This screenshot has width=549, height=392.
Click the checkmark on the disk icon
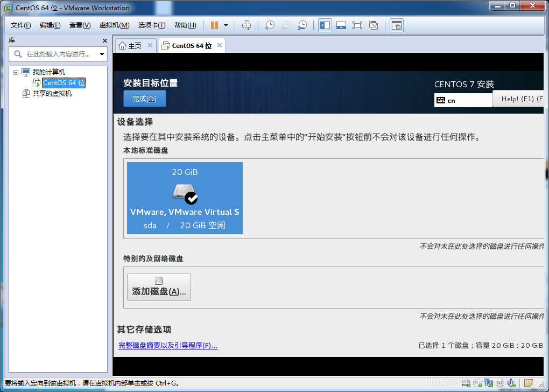click(x=191, y=198)
